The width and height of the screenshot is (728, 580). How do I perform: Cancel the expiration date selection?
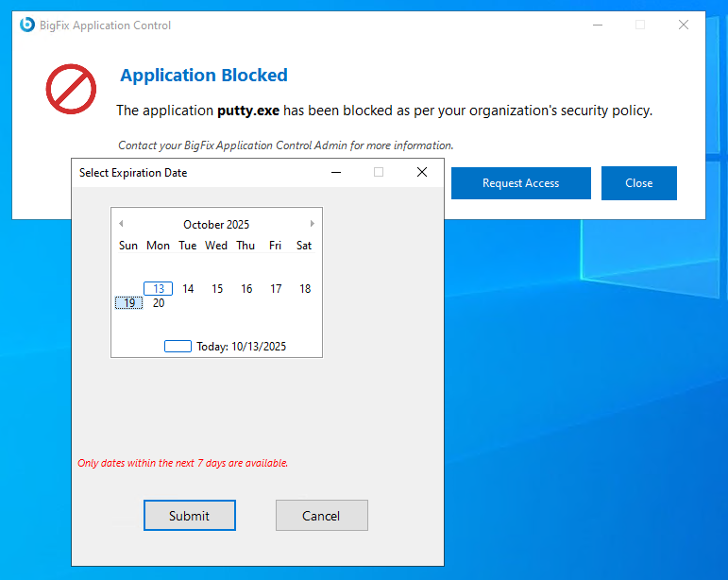(321, 516)
